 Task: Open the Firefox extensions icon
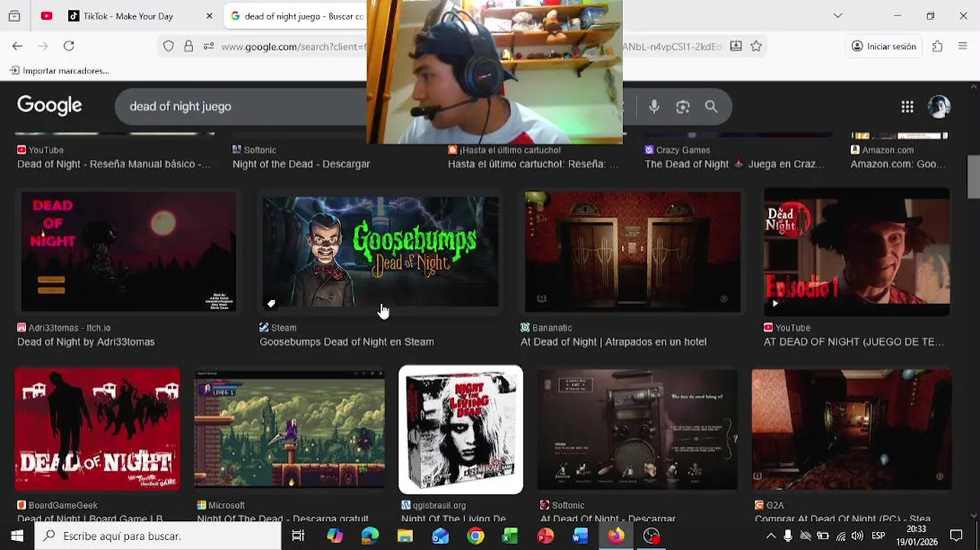[937, 47]
